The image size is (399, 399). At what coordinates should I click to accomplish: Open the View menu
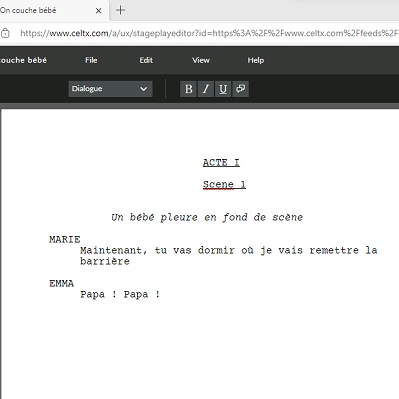click(201, 60)
